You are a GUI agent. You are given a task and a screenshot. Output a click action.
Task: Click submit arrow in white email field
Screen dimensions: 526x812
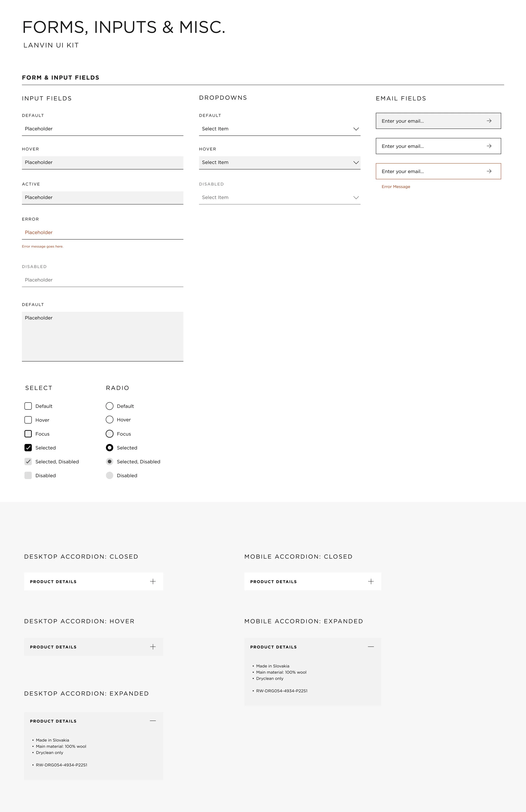coord(489,146)
